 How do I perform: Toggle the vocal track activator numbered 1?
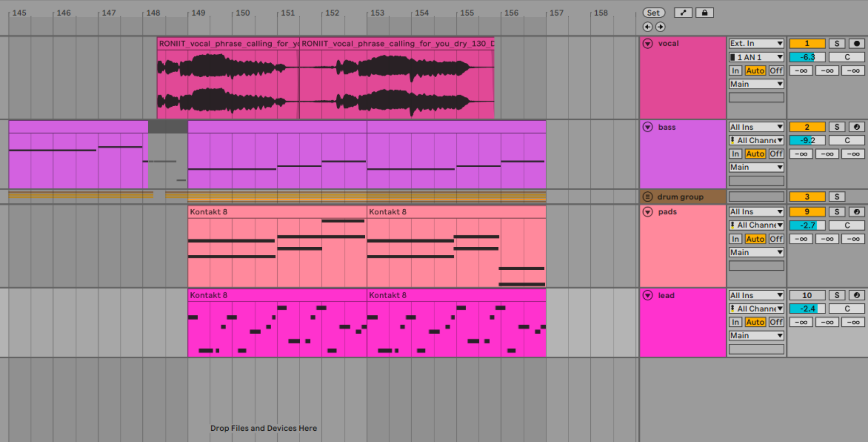[807, 43]
